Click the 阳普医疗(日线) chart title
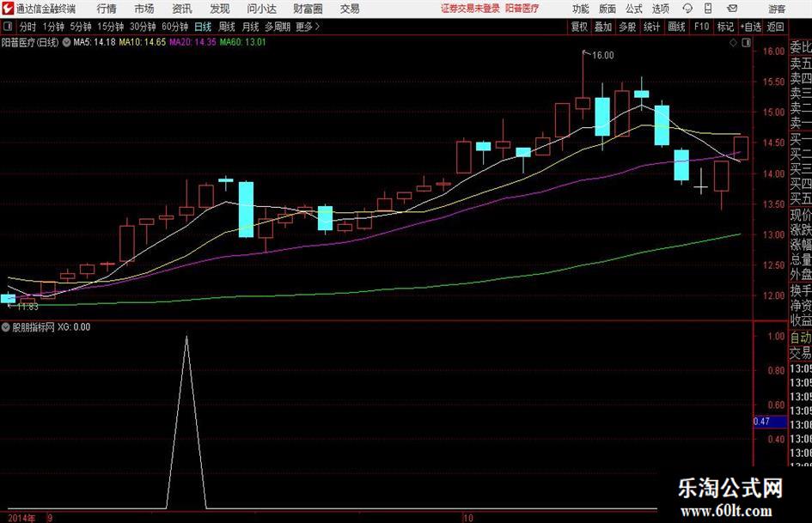This screenshot has height=523, width=812. point(30,42)
